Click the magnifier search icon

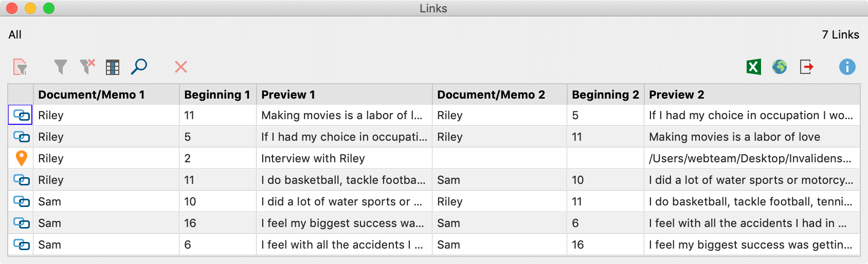coord(139,67)
